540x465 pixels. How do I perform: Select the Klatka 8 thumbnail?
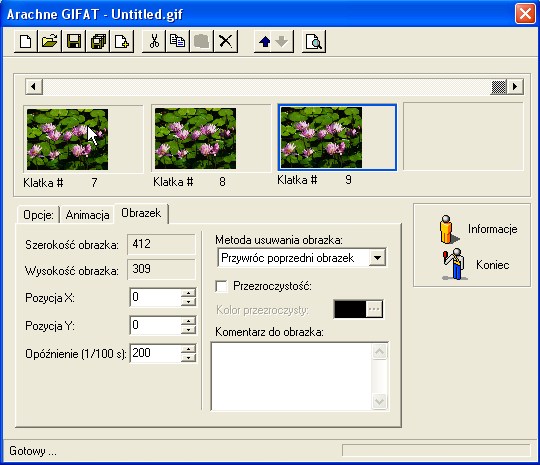click(196, 138)
